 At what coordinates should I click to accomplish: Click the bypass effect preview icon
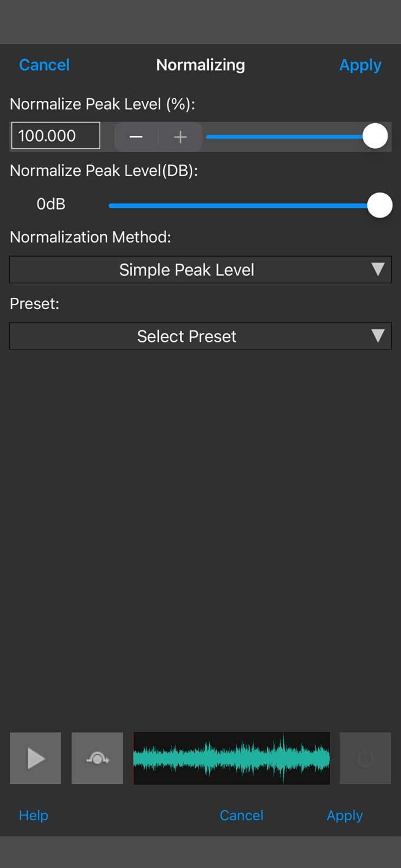pos(98,758)
